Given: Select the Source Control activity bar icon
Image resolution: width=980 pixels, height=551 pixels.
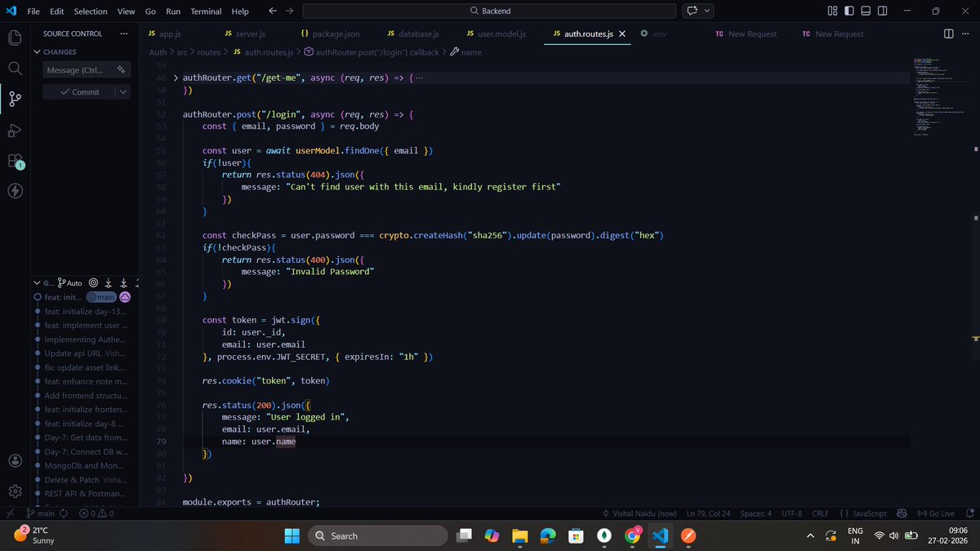Looking at the screenshot, I should (15, 100).
